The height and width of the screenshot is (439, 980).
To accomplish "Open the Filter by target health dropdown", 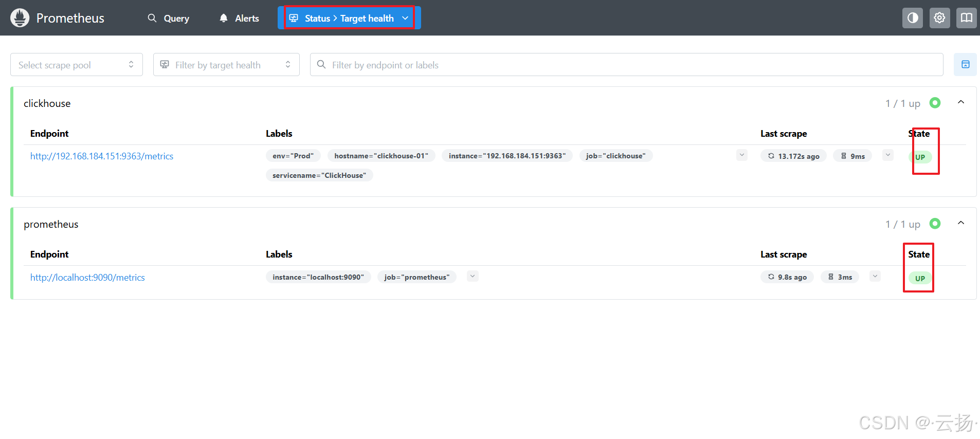I will coord(226,65).
